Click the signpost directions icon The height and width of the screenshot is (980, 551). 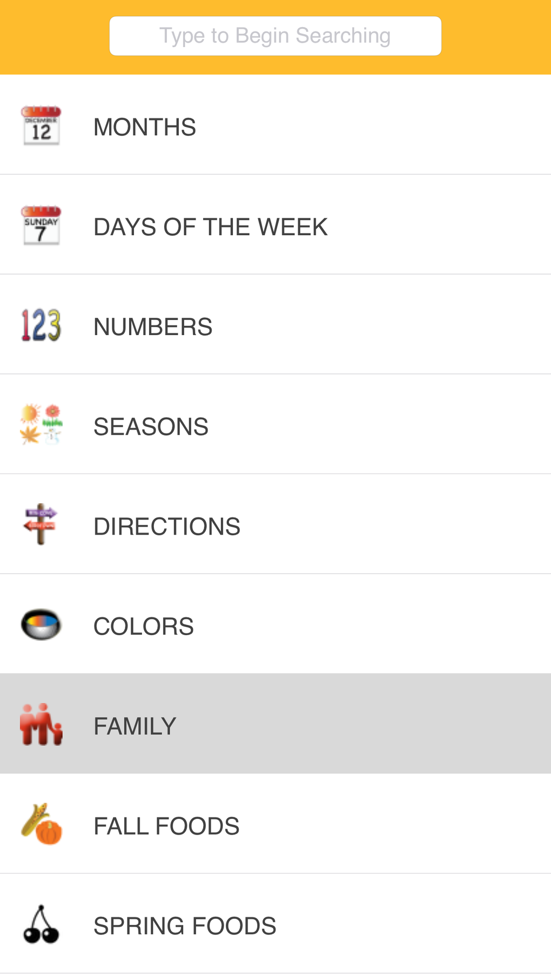click(x=41, y=525)
